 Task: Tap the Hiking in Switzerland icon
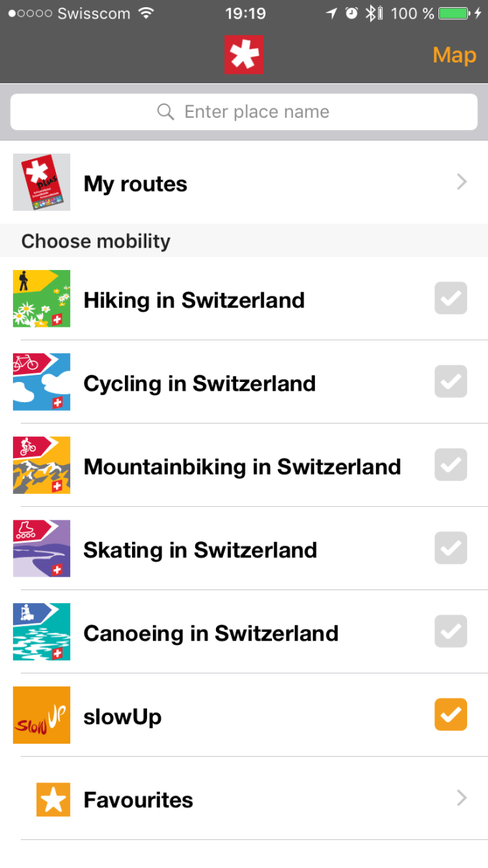pos(42,299)
